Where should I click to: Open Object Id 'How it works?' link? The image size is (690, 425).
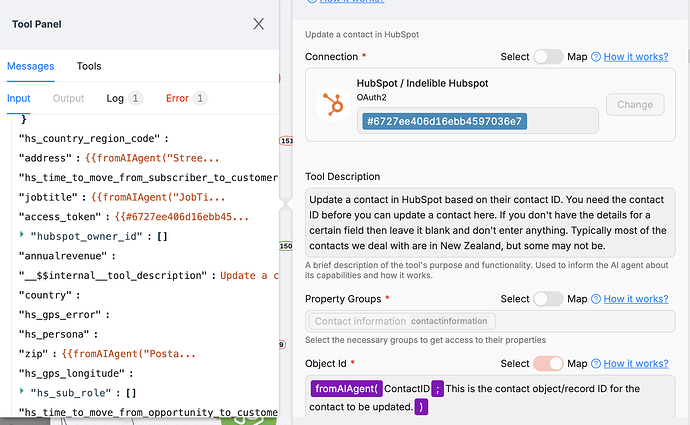(635, 363)
